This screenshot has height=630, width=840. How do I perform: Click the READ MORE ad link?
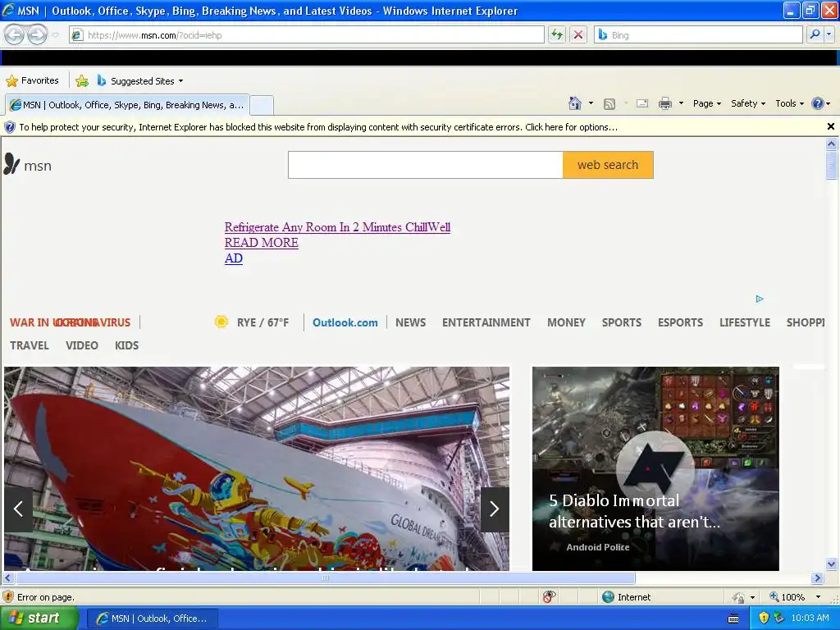click(x=262, y=243)
